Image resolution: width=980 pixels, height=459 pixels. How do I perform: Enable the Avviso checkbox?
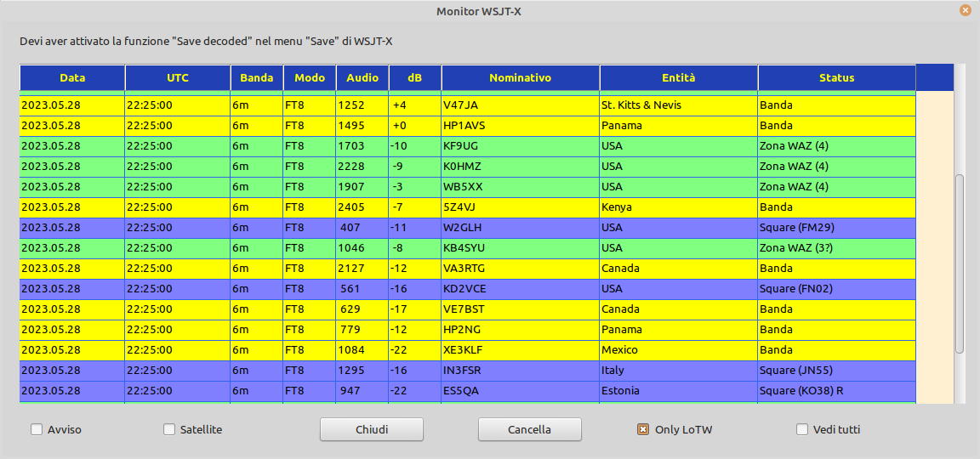37,429
